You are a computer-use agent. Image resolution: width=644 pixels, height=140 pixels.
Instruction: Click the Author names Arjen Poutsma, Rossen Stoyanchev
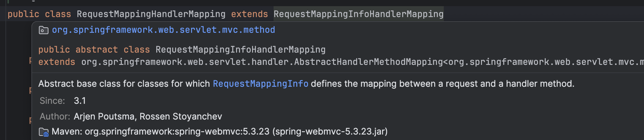(x=148, y=116)
